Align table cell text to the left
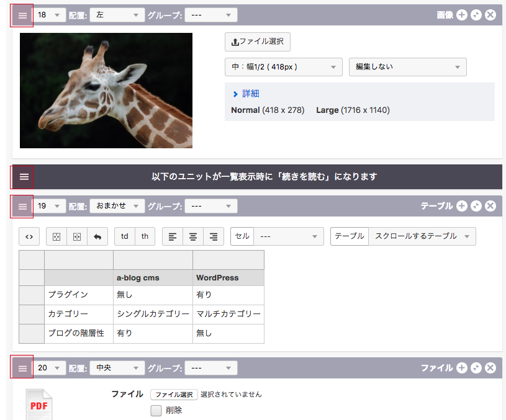The image size is (506, 420). (x=173, y=236)
